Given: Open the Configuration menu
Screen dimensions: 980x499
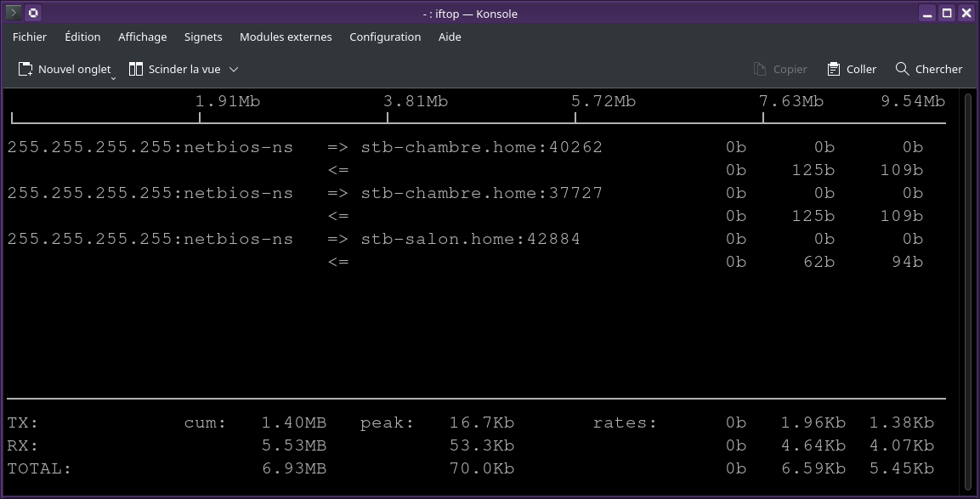Looking at the screenshot, I should [x=385, y=37].
